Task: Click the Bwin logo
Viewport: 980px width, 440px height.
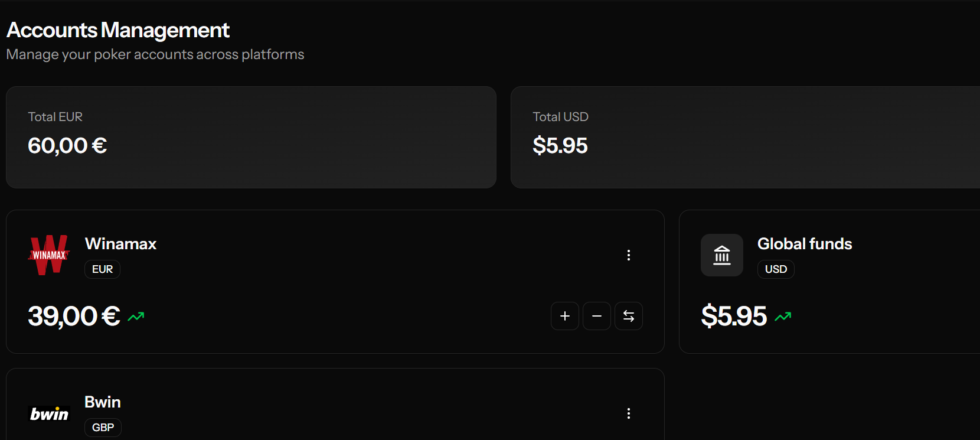Action: point(49,413)
